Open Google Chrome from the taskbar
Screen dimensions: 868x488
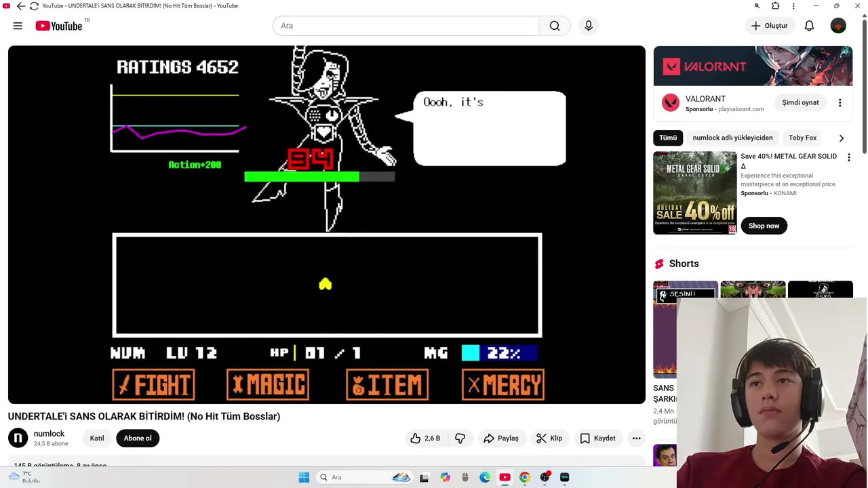point(524,477)
